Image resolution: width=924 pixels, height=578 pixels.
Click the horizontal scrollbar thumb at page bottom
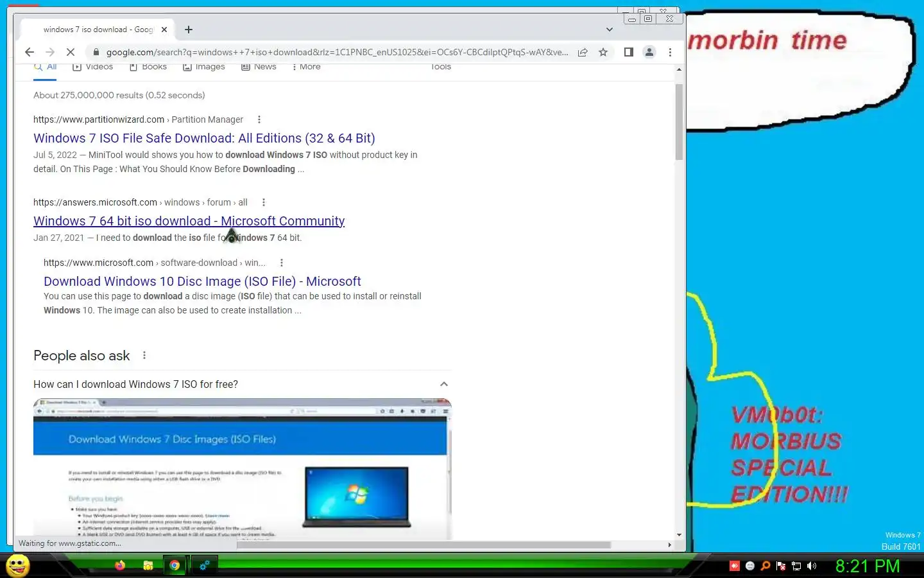point(424,545)
